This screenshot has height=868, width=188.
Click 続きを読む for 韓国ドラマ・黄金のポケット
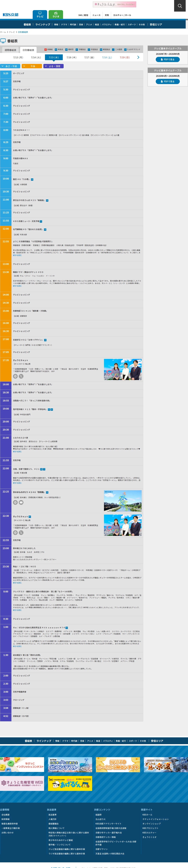tap(17, 286)
